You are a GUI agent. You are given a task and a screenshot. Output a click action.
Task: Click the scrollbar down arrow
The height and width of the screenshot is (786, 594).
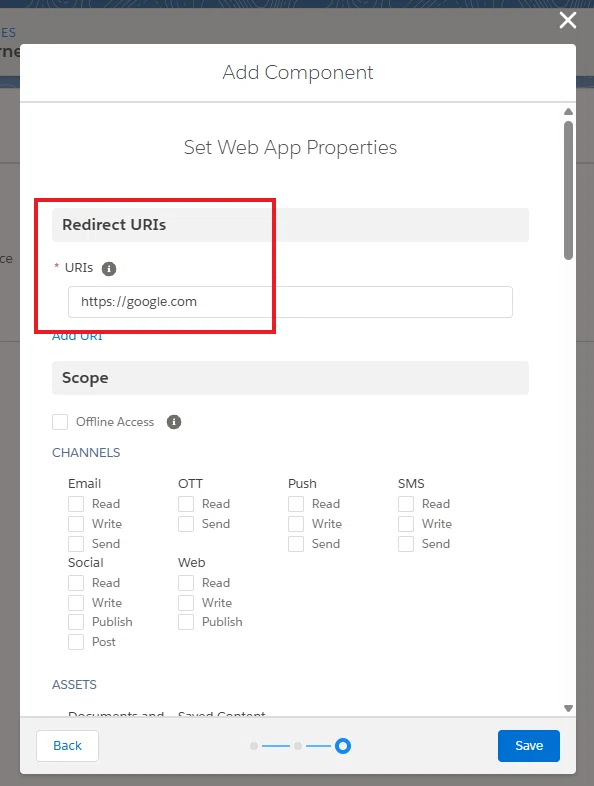tap(568, 708)
